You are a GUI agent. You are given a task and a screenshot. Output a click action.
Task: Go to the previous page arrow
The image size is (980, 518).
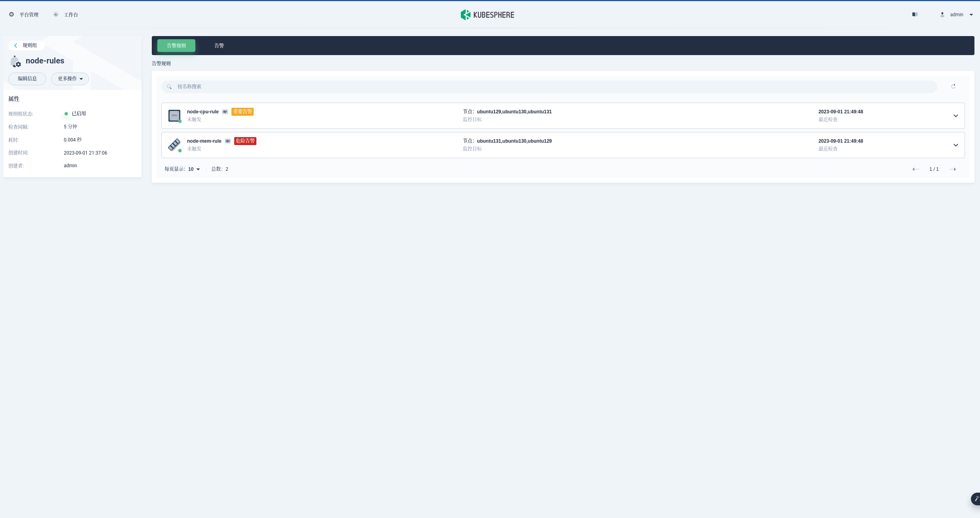click(916, 169)
